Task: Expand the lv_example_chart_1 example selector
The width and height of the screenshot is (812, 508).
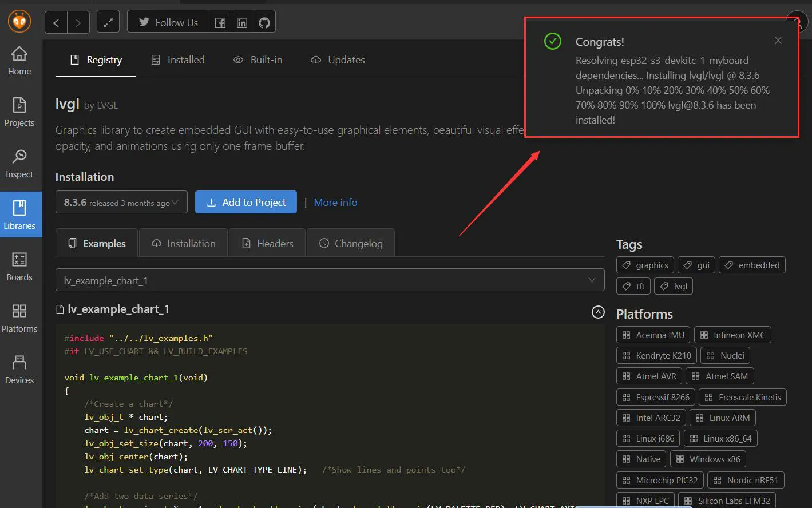Action: pos(330,280)
